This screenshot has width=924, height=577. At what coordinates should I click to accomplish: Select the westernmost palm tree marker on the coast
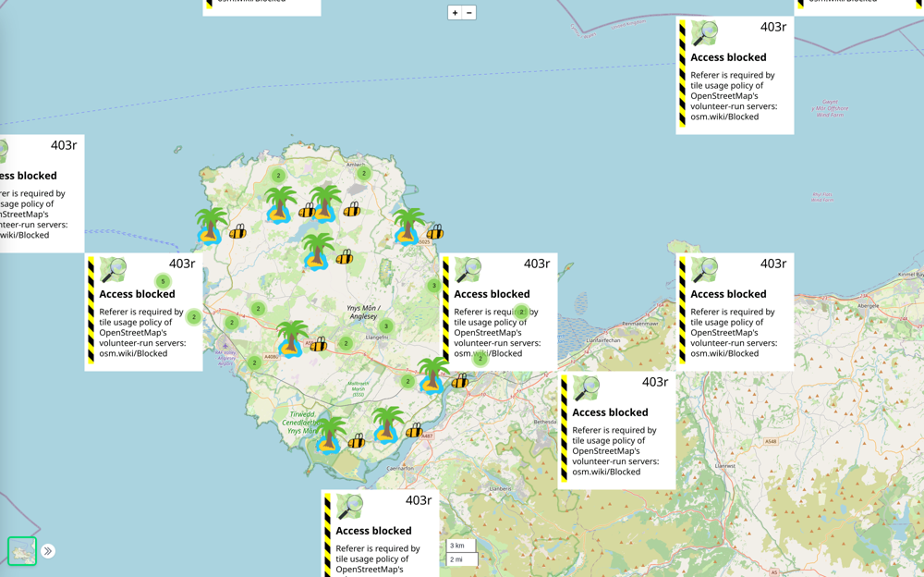211,226
